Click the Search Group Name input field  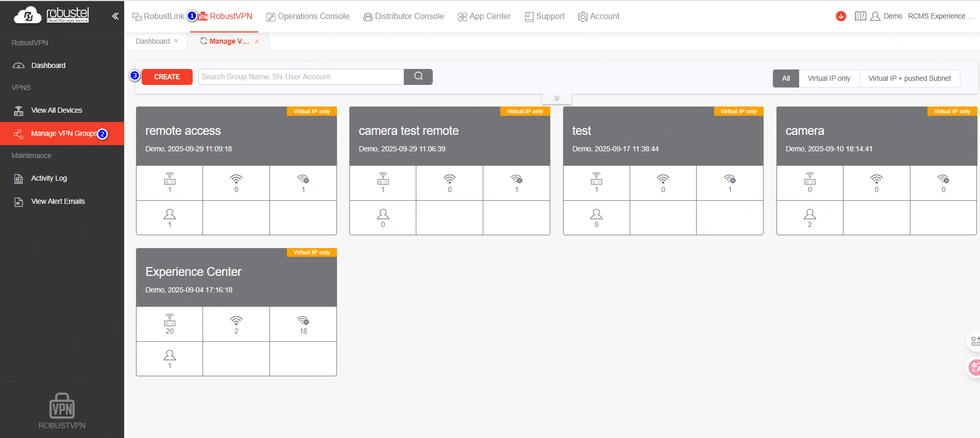300,77
